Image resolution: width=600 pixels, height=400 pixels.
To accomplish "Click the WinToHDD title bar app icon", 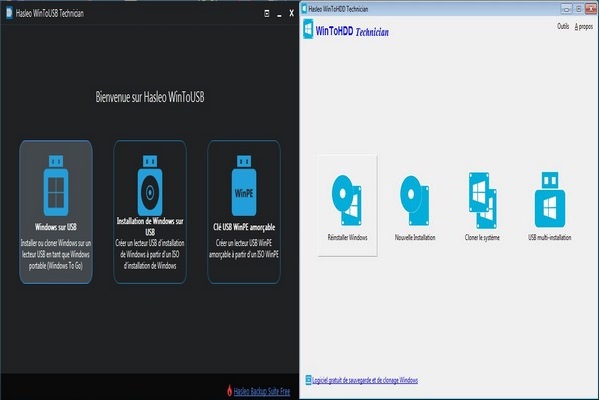I will [x=304, y=8].
